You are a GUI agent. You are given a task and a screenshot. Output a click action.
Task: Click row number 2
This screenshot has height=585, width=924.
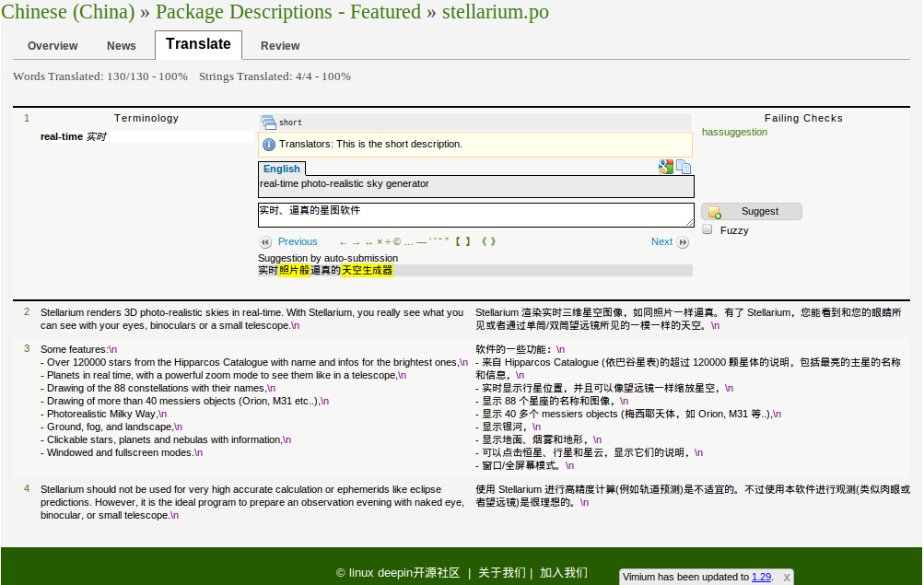point(27,311)
